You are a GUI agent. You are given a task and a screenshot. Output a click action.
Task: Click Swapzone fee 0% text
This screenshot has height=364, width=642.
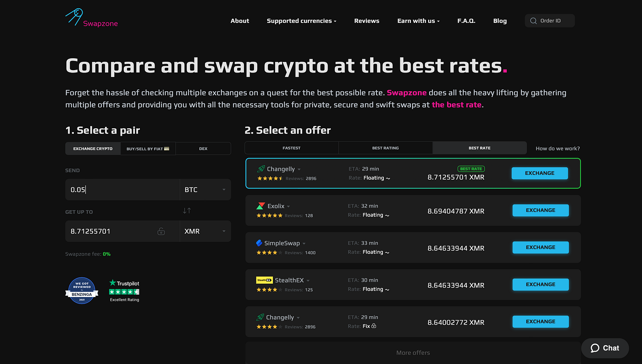[x=88, y=254]
